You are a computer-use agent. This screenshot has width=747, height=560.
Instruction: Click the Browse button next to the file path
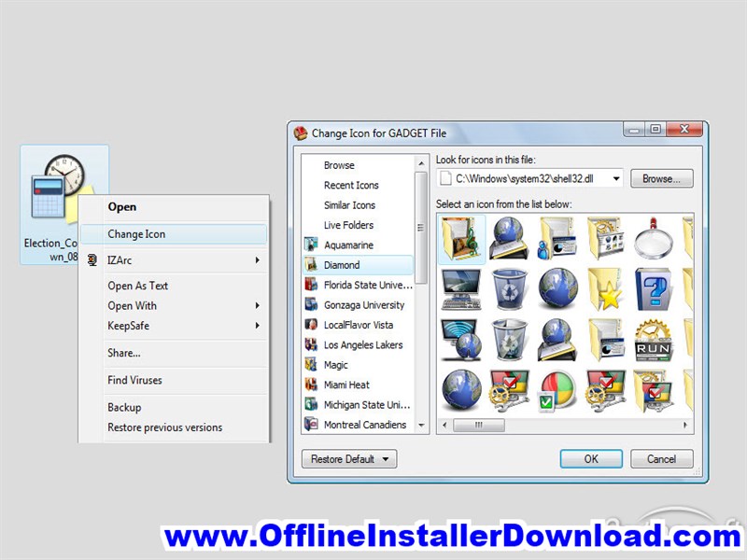(x=661, y=177)
